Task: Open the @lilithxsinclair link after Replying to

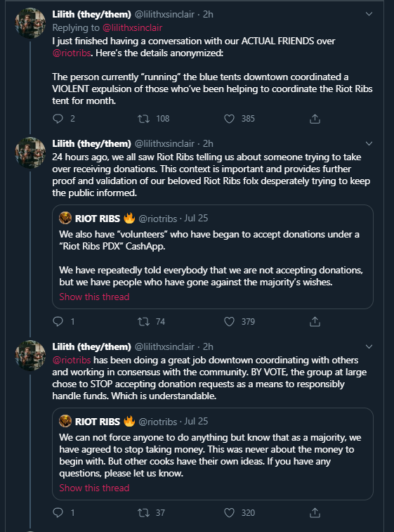Action: [132, 28]
